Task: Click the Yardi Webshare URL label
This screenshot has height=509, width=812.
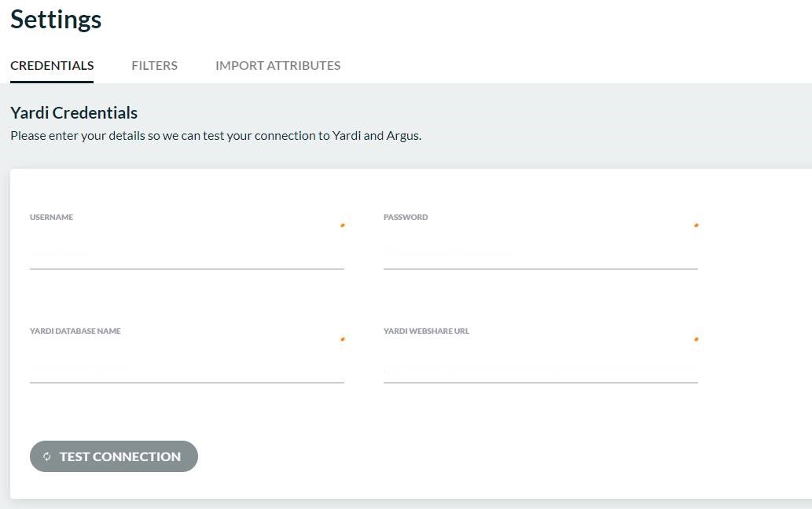Action: [x=426, y=331]
